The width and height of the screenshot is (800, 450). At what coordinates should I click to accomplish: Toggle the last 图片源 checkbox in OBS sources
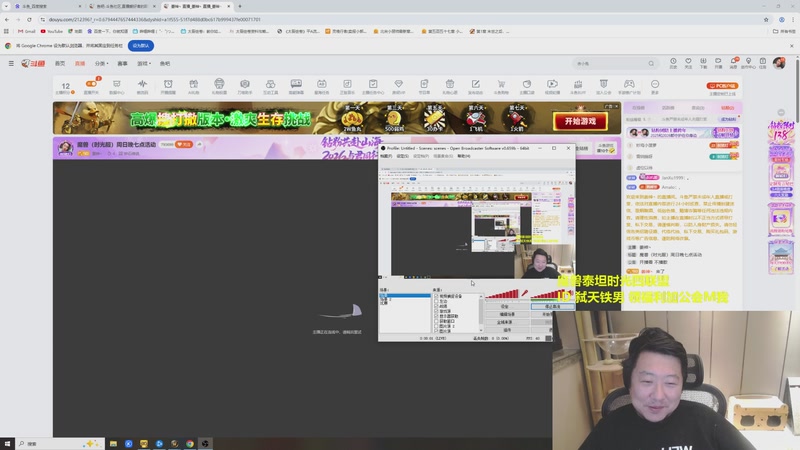tap(436, 331)
